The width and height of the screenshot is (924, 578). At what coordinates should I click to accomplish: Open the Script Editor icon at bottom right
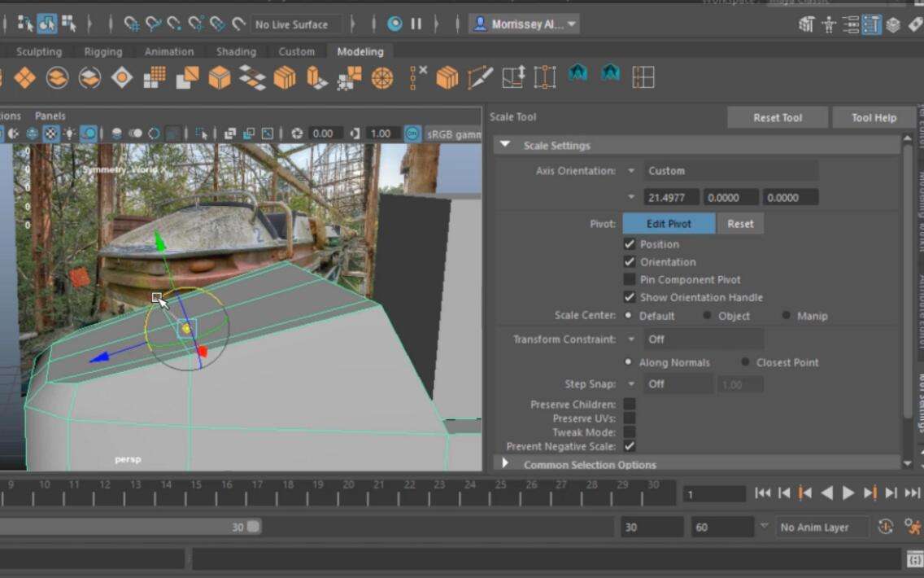click(x=914, y=559)
